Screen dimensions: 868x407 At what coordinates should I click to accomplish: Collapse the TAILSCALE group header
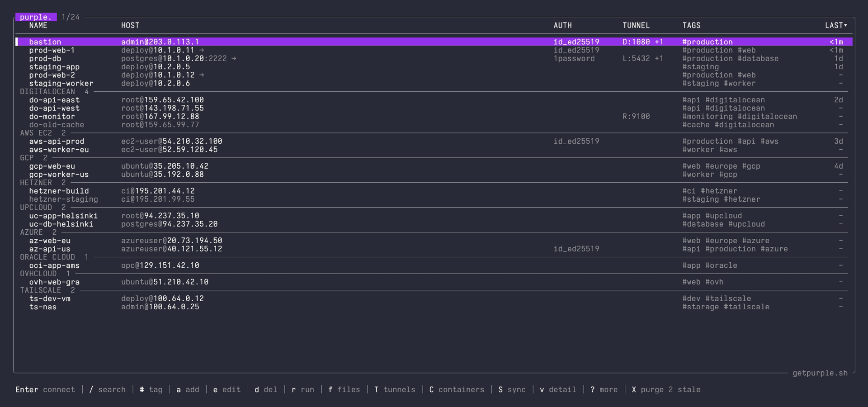point(41,290)
